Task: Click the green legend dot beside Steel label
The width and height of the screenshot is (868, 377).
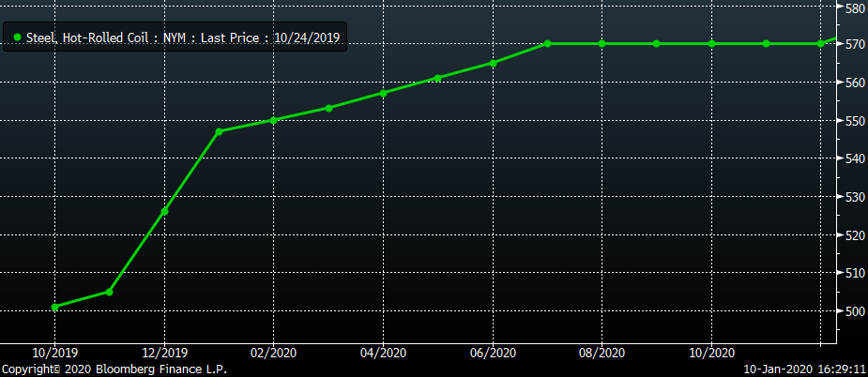Action: point(17,38)
